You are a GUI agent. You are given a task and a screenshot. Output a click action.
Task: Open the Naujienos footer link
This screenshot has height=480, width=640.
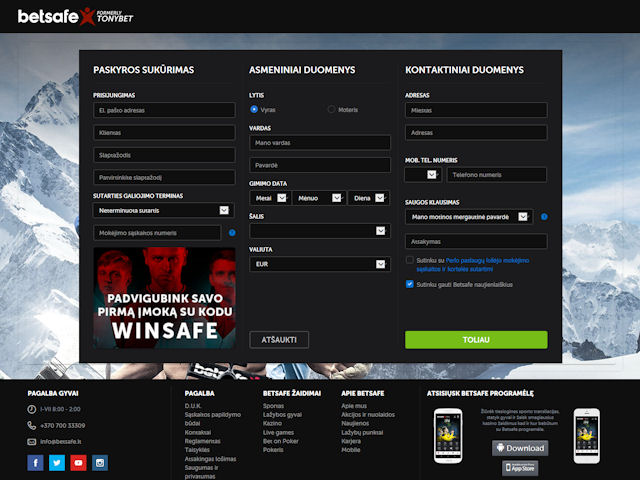tap(355, 423)
